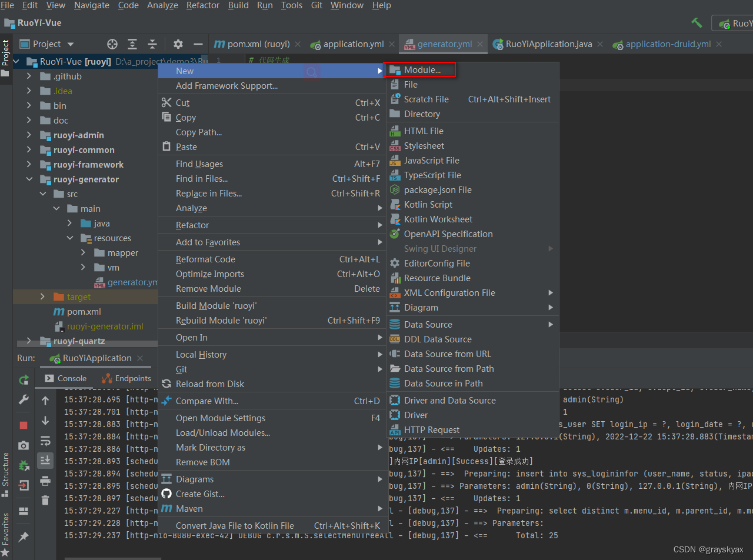Click Add Framework Support in context menu
Image resolution: width=753 pixels, height=560 pixels.
271,86
